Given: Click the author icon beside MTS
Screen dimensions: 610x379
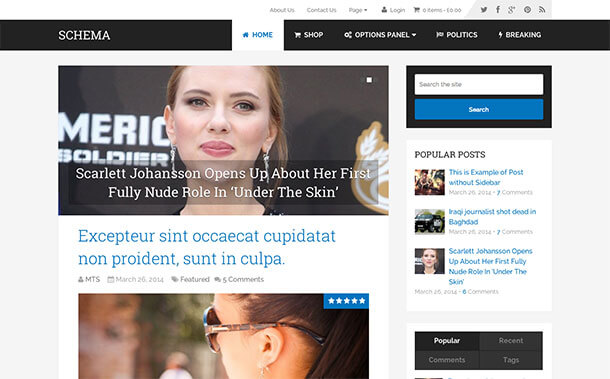Looking at the screenshot, I should (81, 279).
